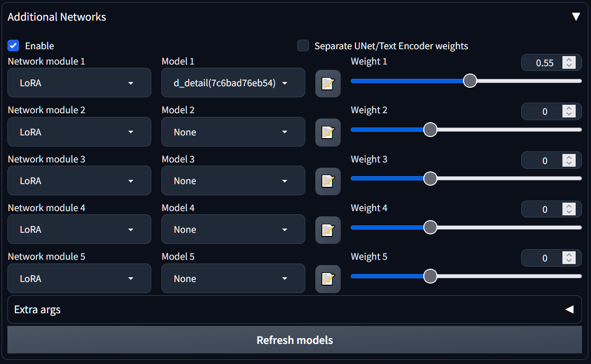Open the Model 2 dropdown
The width and height of the screenshot is (591, 364).
[x=233, y=132]
